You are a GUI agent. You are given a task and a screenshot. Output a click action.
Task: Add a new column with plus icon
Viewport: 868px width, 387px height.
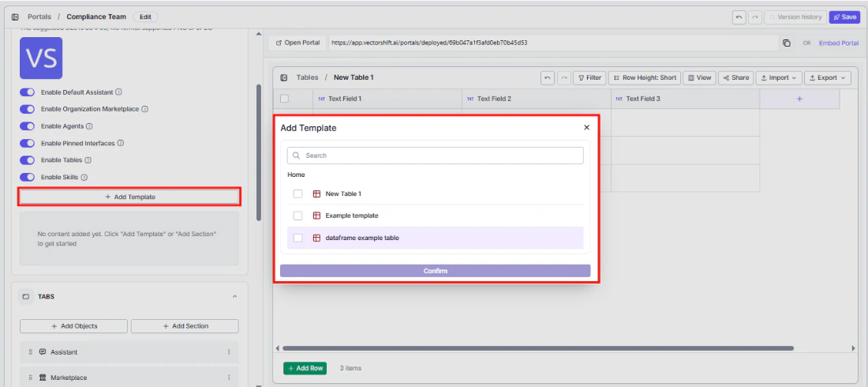click(x=799, y=99)
